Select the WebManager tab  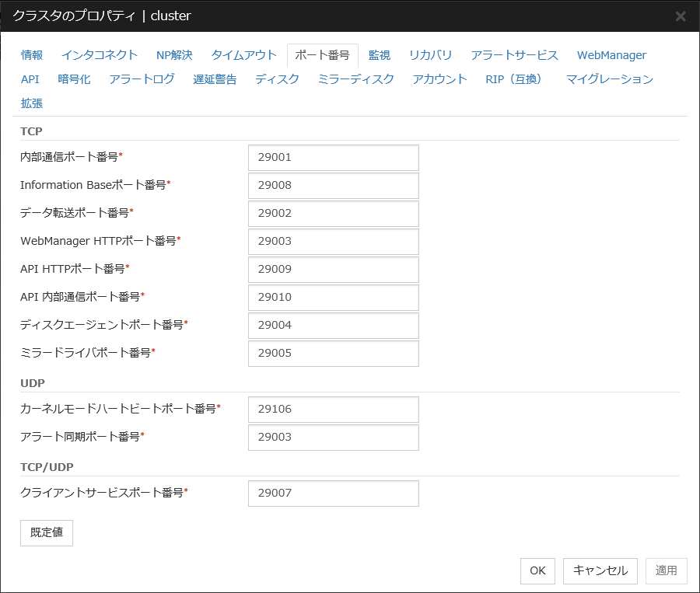pyautogui.click(x=611, y=55)
